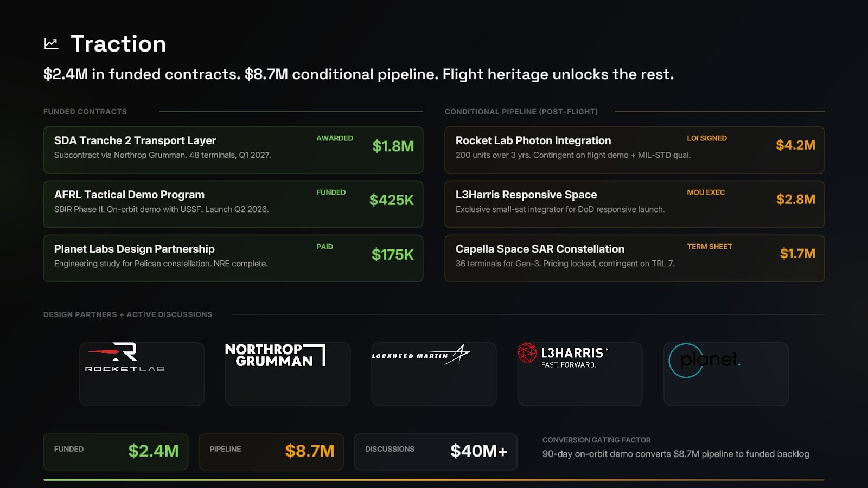Click the TERM SHEET status tag
Viewport: 868px width, 488px height.
tap(710, 247)
